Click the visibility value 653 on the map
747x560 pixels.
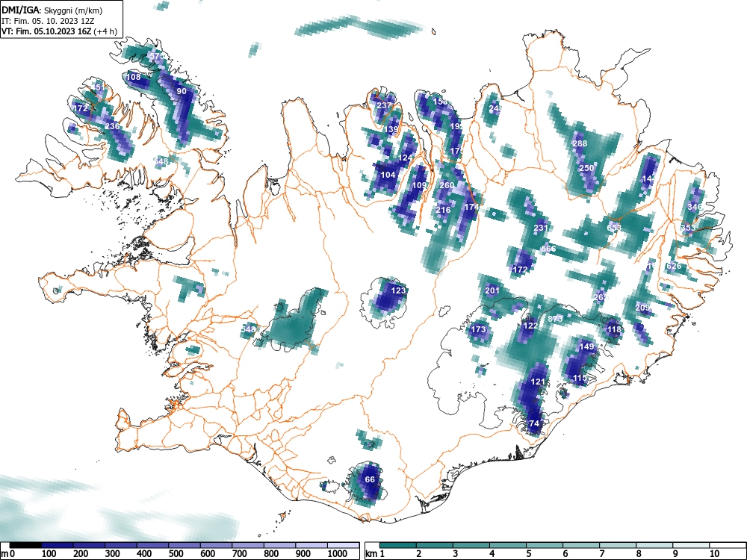point(613,228)
